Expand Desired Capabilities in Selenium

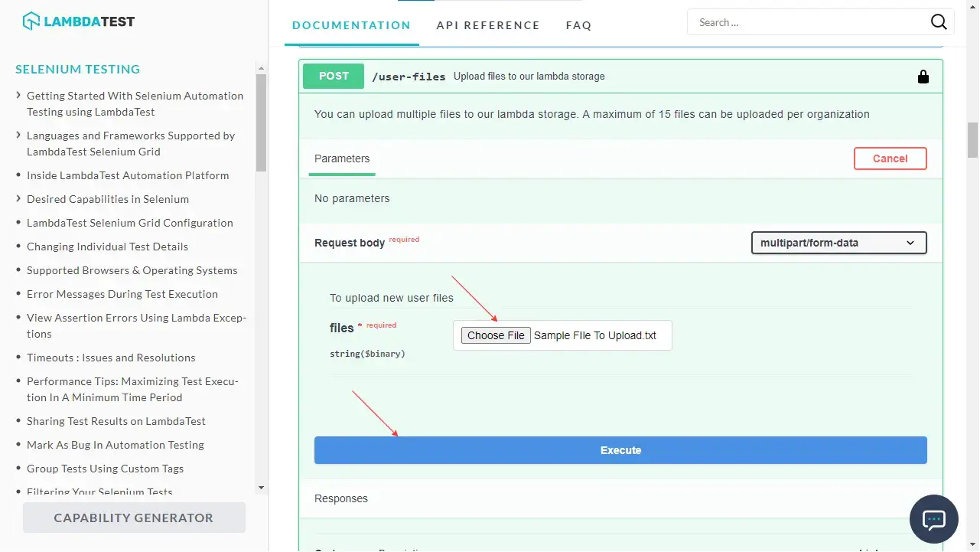click(19, 199)
